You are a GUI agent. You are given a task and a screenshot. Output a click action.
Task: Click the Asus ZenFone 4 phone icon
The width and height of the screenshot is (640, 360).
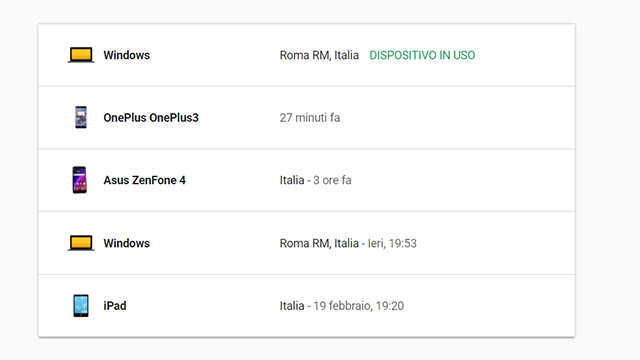coord(80,180)
